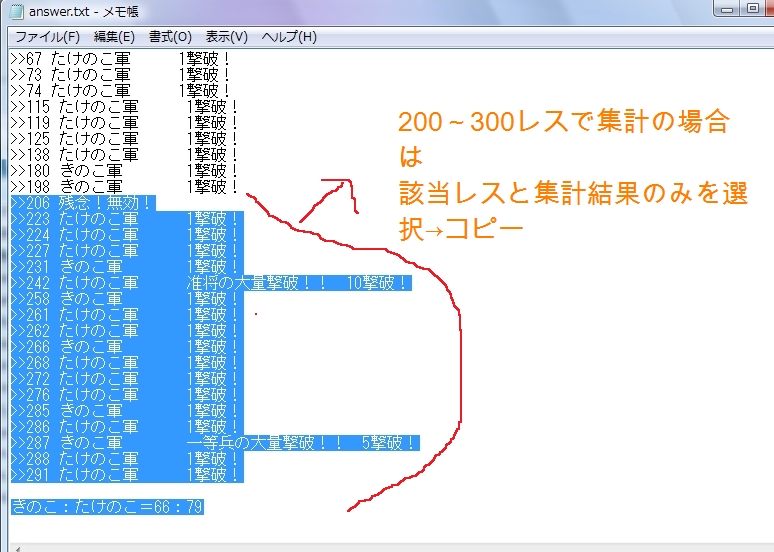
Task: Click line >>285 きのこ軍
Action: coord(127,411)
